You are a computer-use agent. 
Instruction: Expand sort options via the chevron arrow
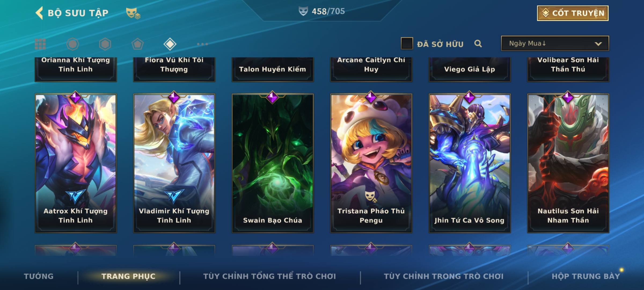(598, 44)
